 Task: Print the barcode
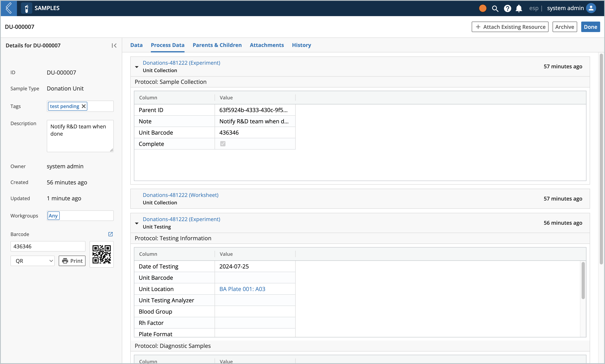coord(72,261)
